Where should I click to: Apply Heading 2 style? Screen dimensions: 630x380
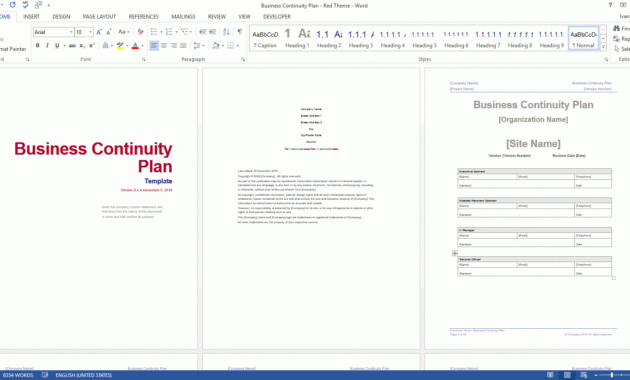click(329, 39)
